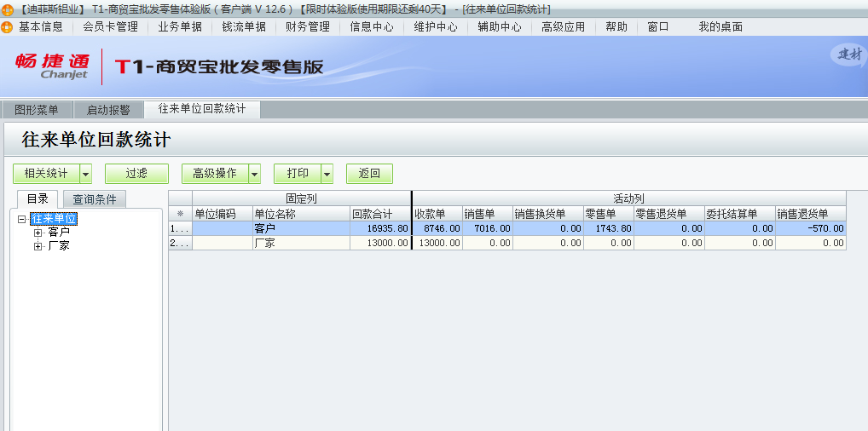Screen dimensions: 868x431
Task: Open the 钱流单据 menu
Action: pyautogui.click(x=244, y=26)
